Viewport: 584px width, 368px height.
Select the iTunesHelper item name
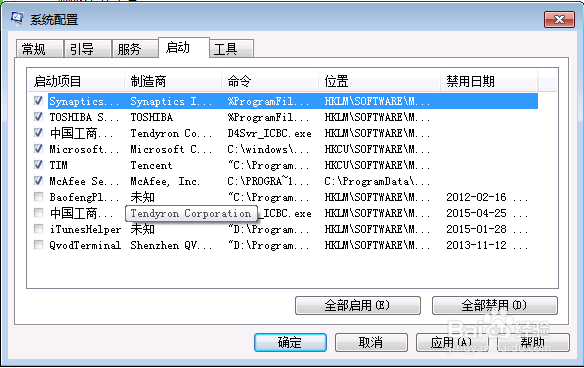[85, 229]
